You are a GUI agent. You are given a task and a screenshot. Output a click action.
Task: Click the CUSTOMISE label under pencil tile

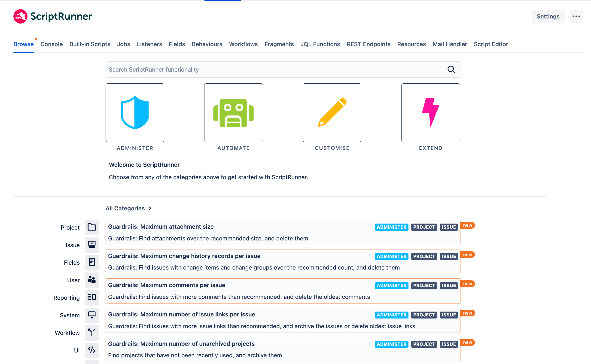(x=332, y=148)
